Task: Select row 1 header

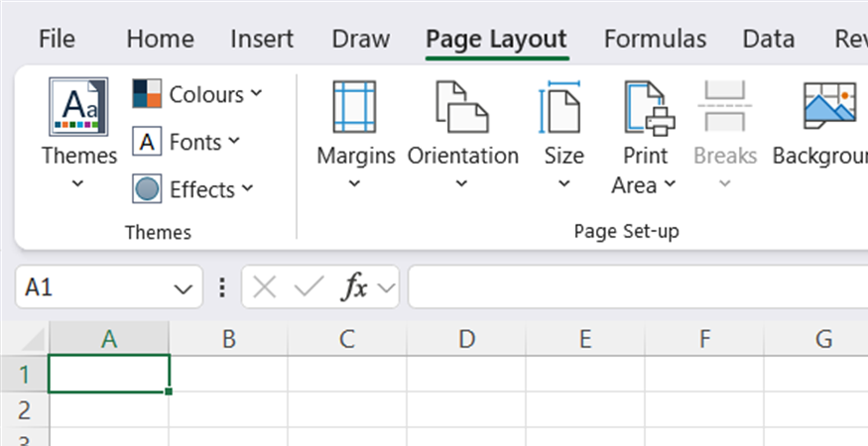Action: 25,375
